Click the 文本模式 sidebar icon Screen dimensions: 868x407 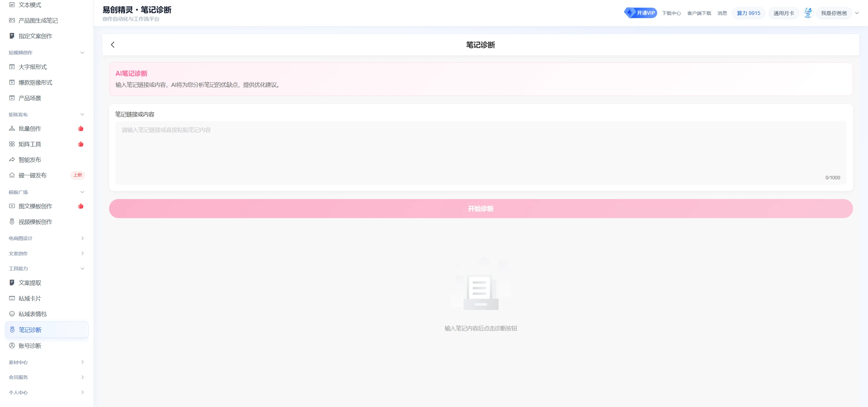point(12,5)
